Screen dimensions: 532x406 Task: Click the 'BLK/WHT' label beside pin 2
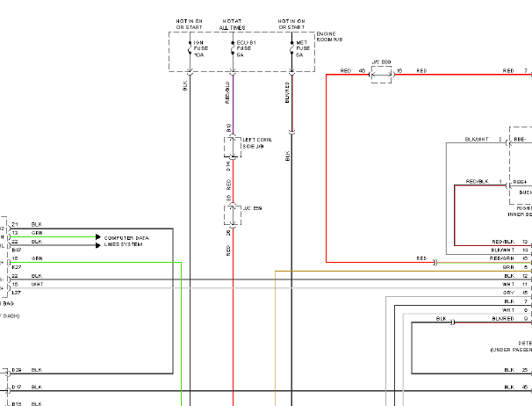pos(477,140)
